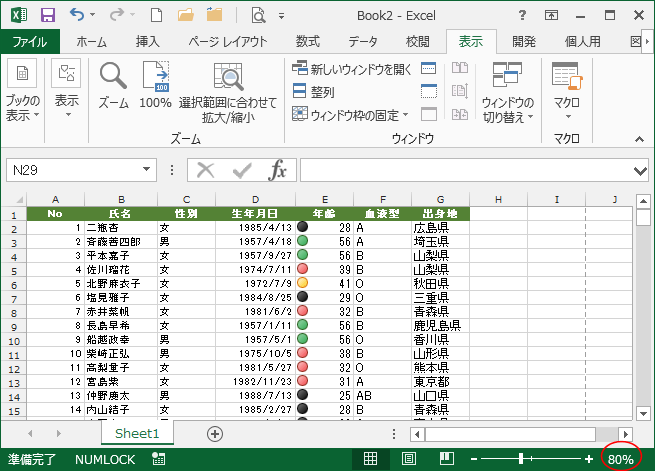This screenshot has width=655, height=471.
Task: Switch to Normal view in the status bar
Action: (370, 459)
